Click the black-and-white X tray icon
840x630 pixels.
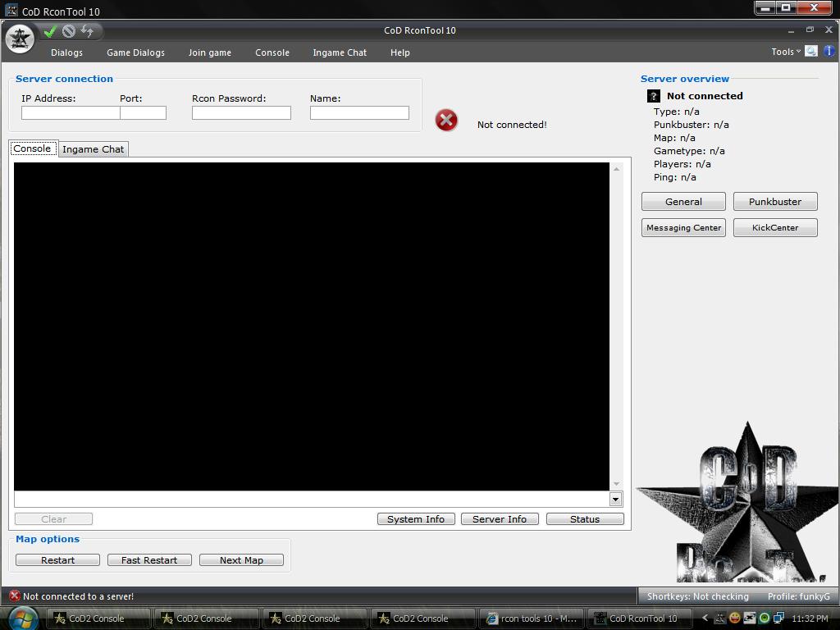pos(750,618)
